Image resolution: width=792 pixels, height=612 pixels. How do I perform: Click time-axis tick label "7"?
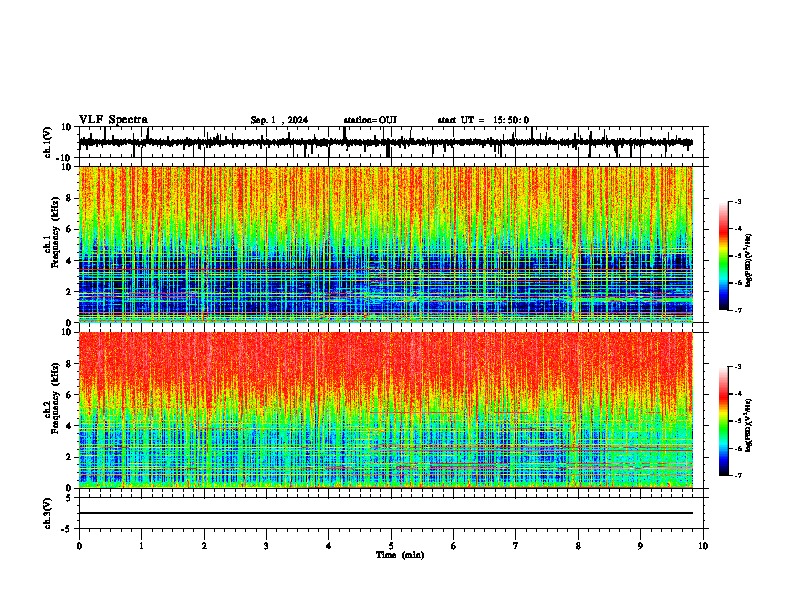pyautogui.click(x=516, y=546)
